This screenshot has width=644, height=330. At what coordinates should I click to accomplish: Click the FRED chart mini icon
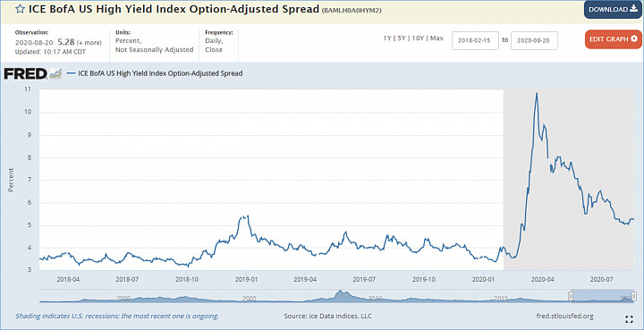click(55, 74)
